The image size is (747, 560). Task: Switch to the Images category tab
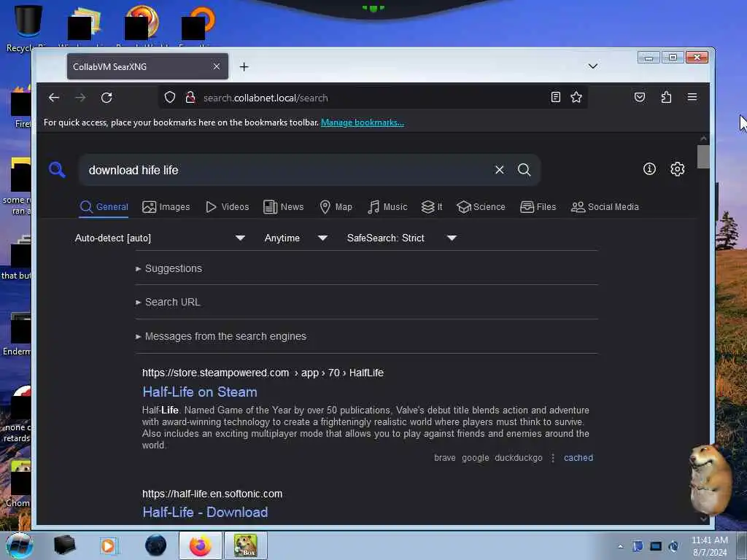tap(166, 207)
